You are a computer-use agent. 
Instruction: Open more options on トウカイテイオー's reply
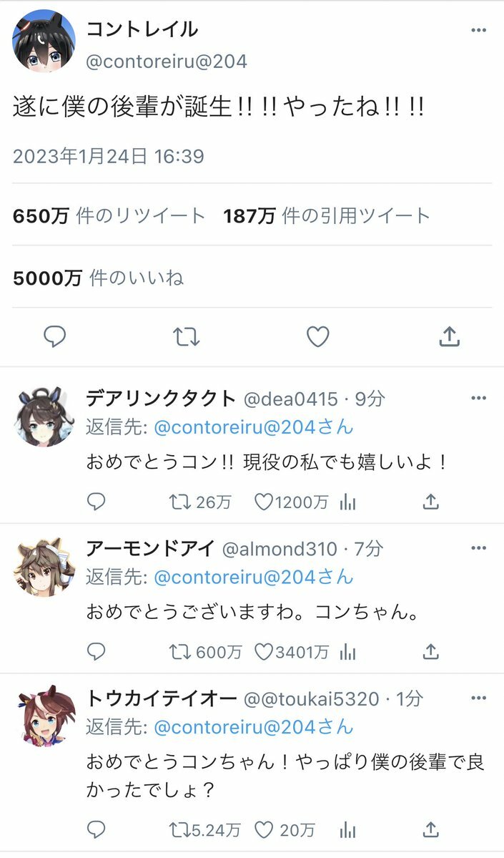click(x=478, y=698)
